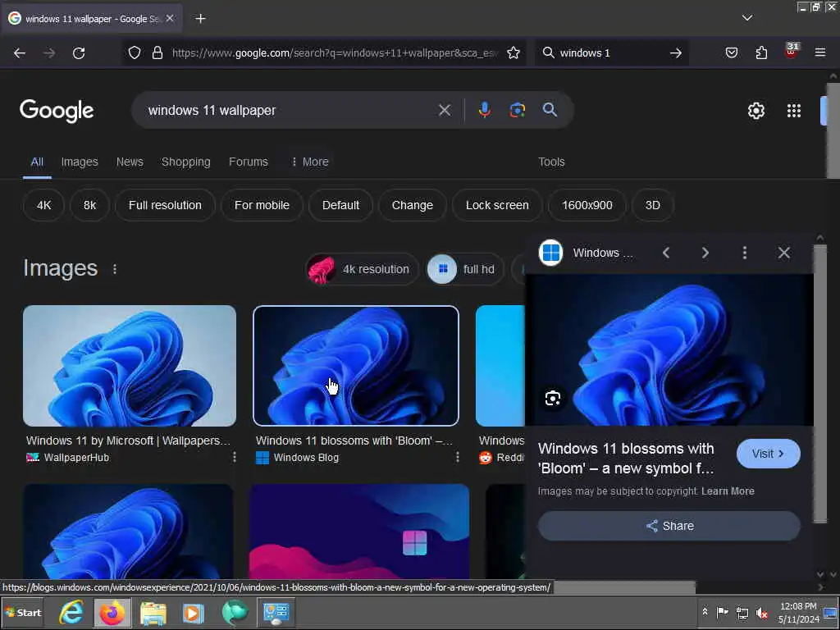Select the full hd image chip
This screenshot has width=840, height=630.
tap(465, 269)
